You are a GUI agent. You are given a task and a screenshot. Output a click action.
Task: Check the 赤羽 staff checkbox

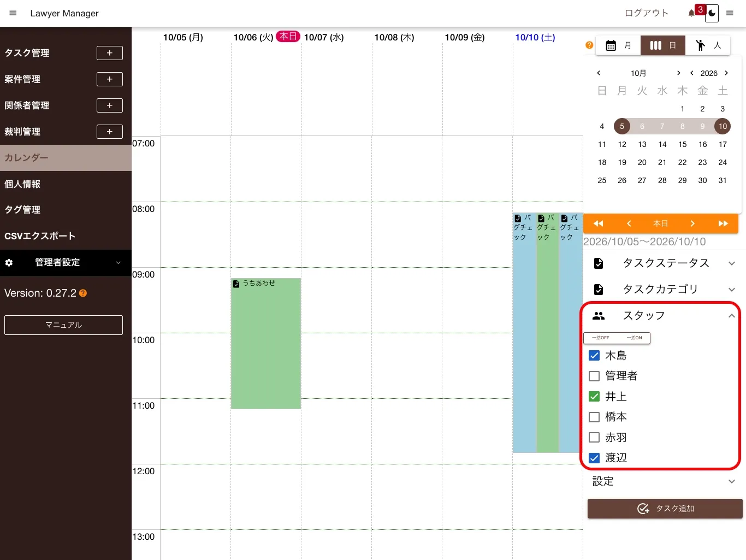[594, 438]
